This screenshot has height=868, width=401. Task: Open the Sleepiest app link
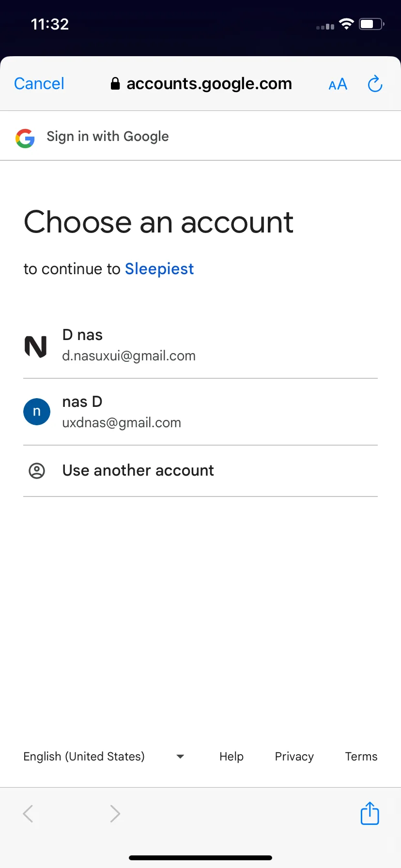[x=159, y=269]
